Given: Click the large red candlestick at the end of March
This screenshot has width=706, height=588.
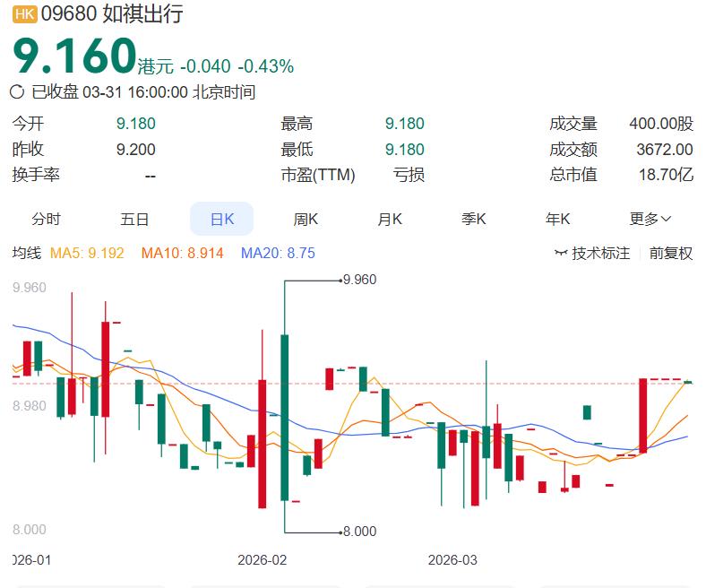Looking at the screenshot, I should 643,415.
